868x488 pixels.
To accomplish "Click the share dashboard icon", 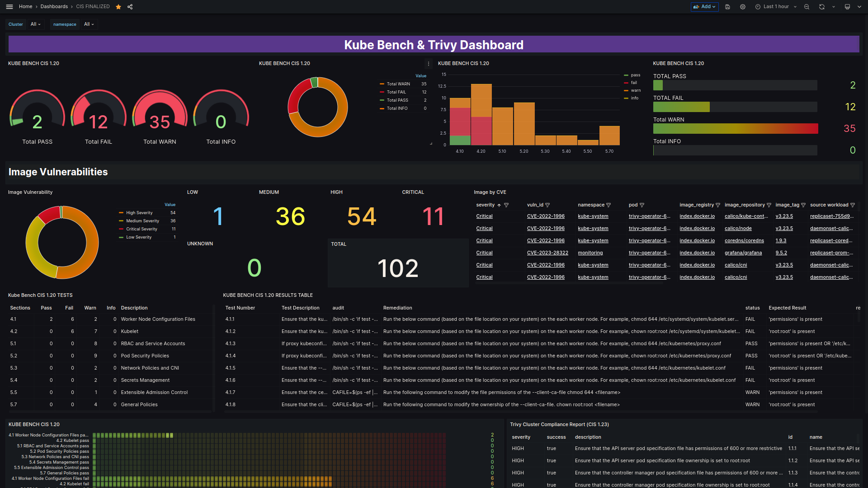I will point(130,6).
